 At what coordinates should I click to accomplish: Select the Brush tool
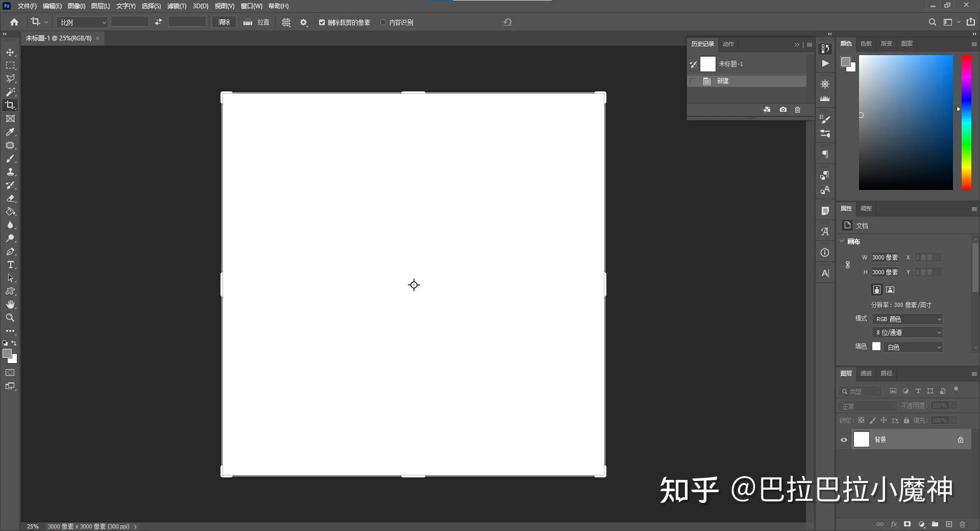coord(10,159)
